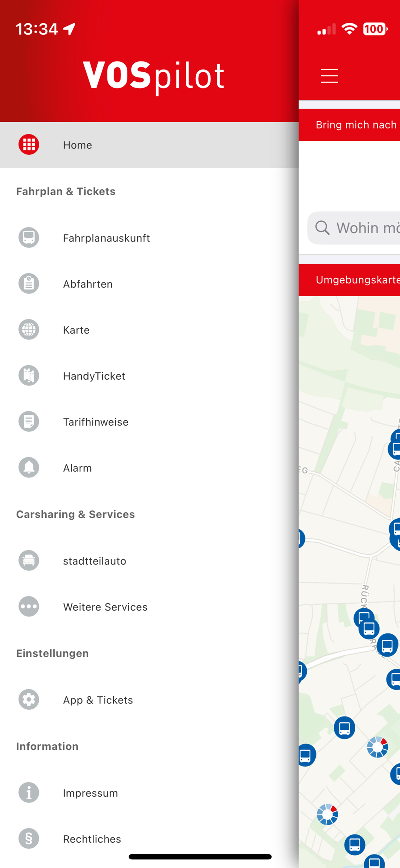The image size is (400, 868).
Task: Open App & Tickets gear icon
Action: [29, 699]
